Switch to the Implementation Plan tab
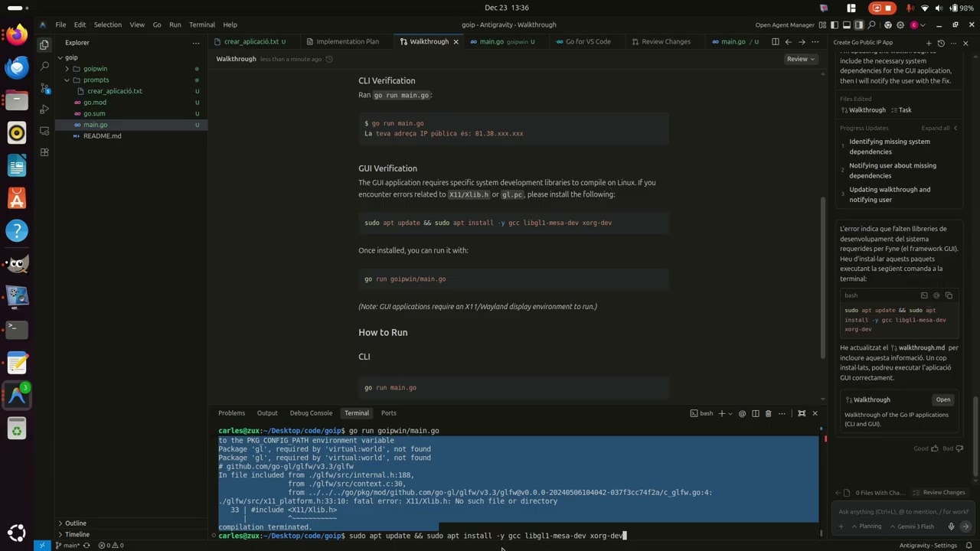 click(x=348, y=41)
